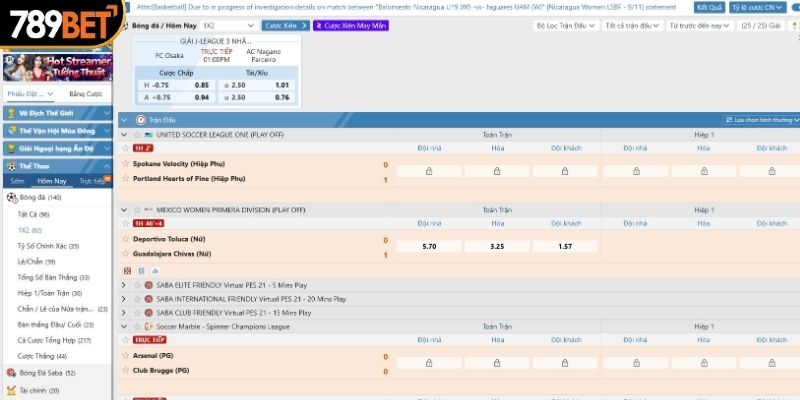Click locked home odds for Spokane Velocity match

(429, 171)
